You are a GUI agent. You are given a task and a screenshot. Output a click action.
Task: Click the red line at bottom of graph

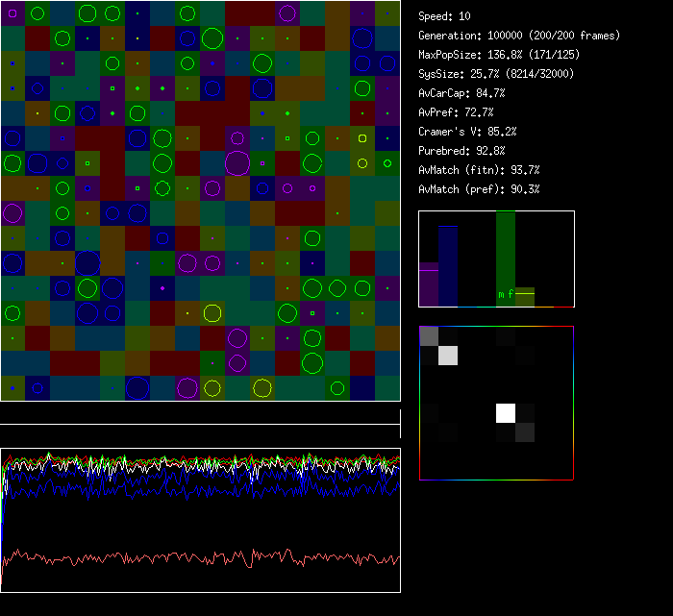click(192, 558)
